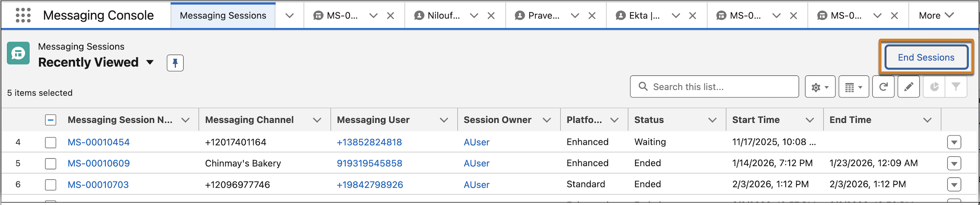Close the Ekta tab
The image size is (980, 205).
[693, 16]
